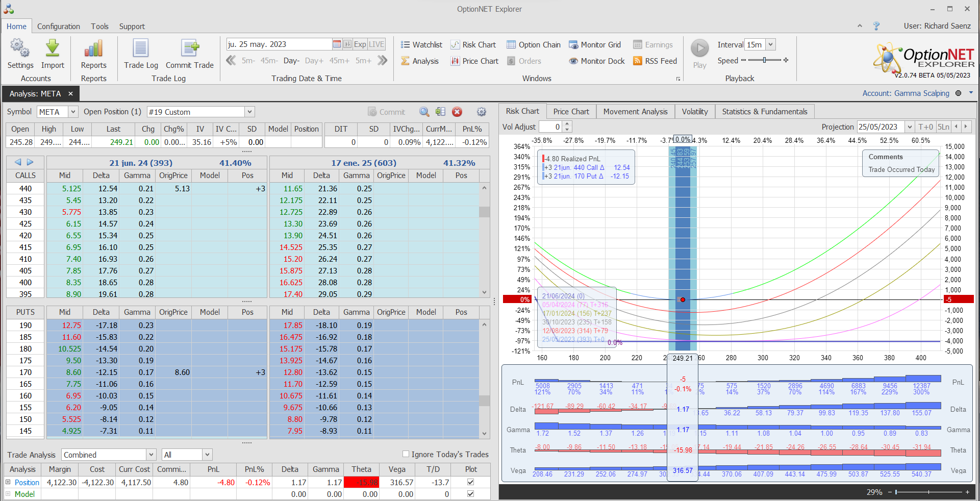Open the Combined trade analysis dropdown

coord(151,455)
